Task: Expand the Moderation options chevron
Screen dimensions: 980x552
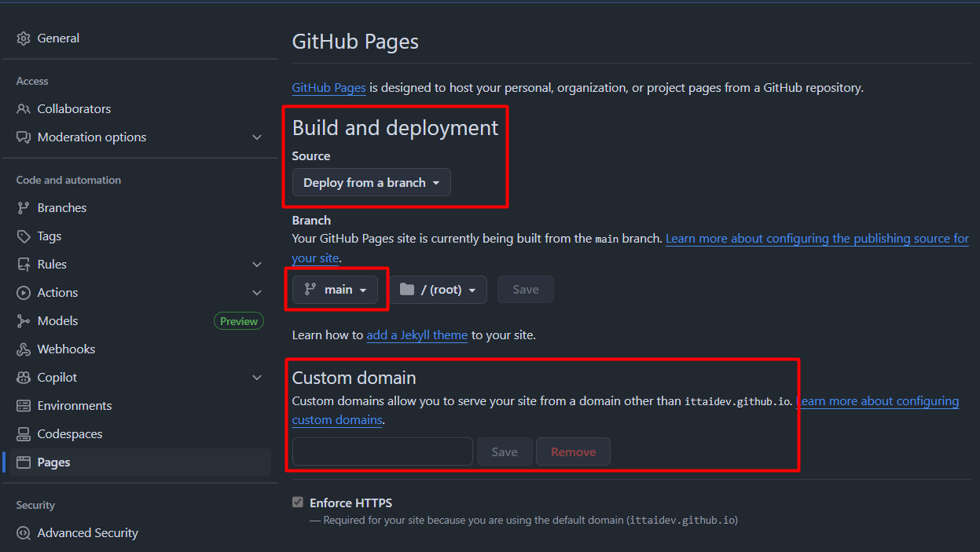Action: 257,137
